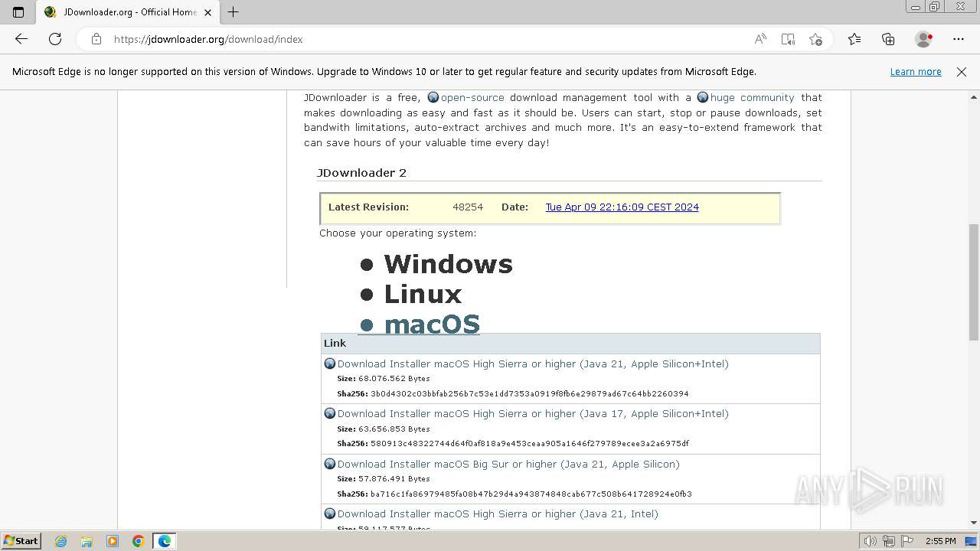The width and height of the screenshot is (980, 551).
Task: Launch Google Chrome from taskbar
Action: click(139, 541)
